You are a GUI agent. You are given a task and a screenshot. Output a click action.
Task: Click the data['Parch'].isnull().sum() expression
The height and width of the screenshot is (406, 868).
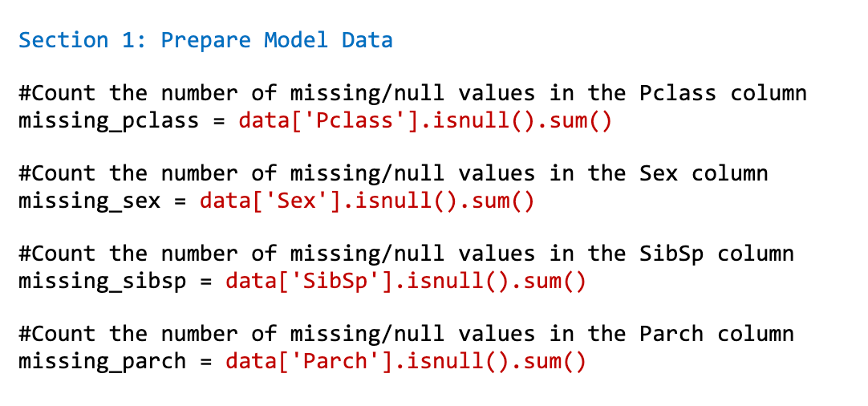405,362
